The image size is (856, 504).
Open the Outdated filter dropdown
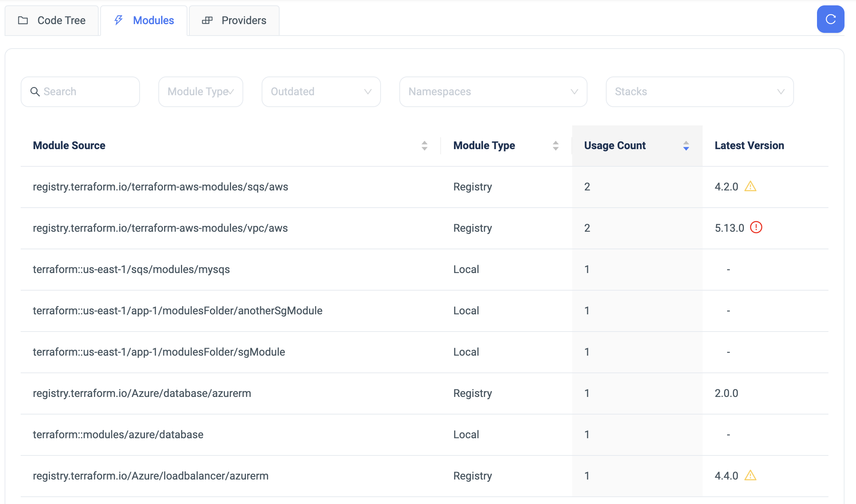pyautogui.click(x=321, y=92)
